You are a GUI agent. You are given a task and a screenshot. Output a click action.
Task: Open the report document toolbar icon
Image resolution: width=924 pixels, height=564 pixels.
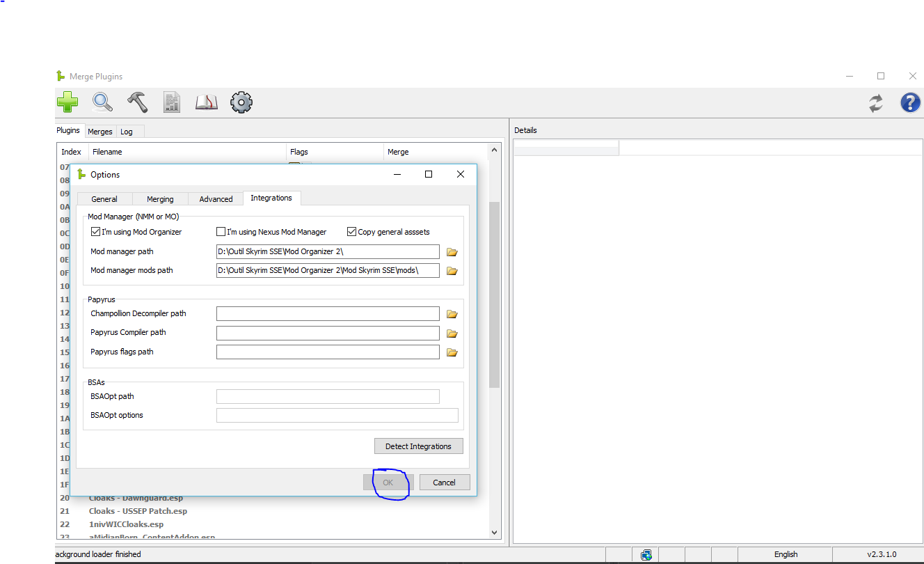click(171, 102)
